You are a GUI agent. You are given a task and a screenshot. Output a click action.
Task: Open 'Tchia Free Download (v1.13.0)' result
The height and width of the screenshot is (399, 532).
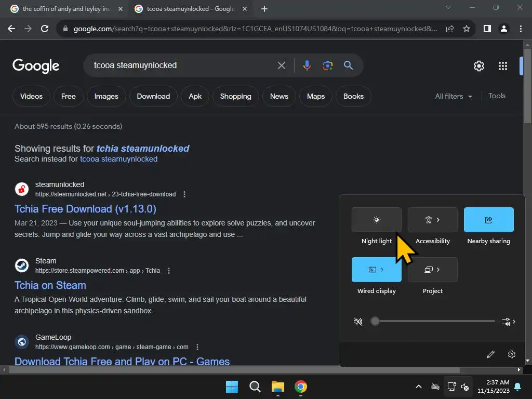(85, 209)
